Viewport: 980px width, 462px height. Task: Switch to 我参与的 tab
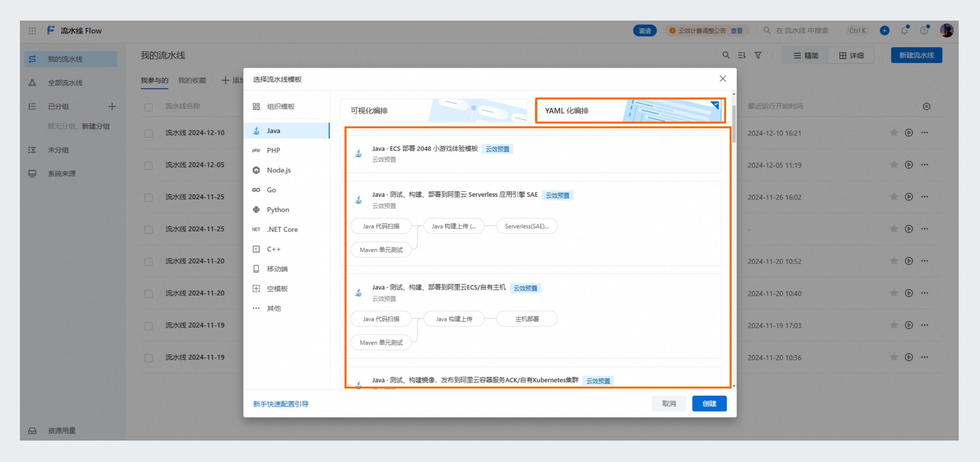pyautogui.click(x=154, y=80)
